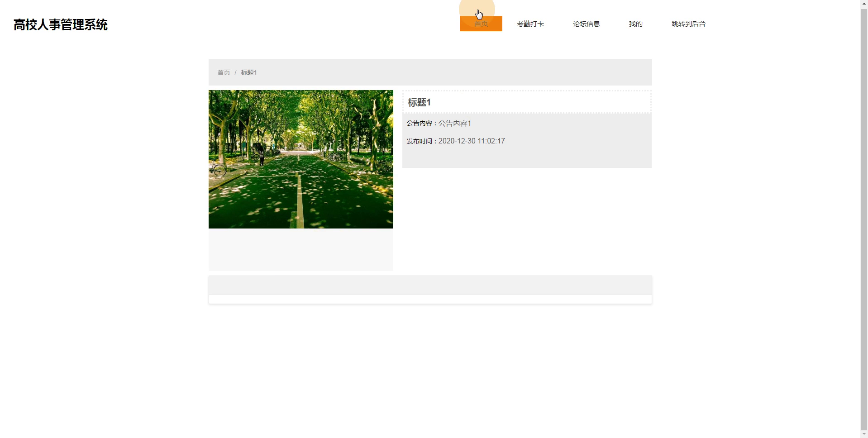Click the tree-lined road image

point(301,159)
